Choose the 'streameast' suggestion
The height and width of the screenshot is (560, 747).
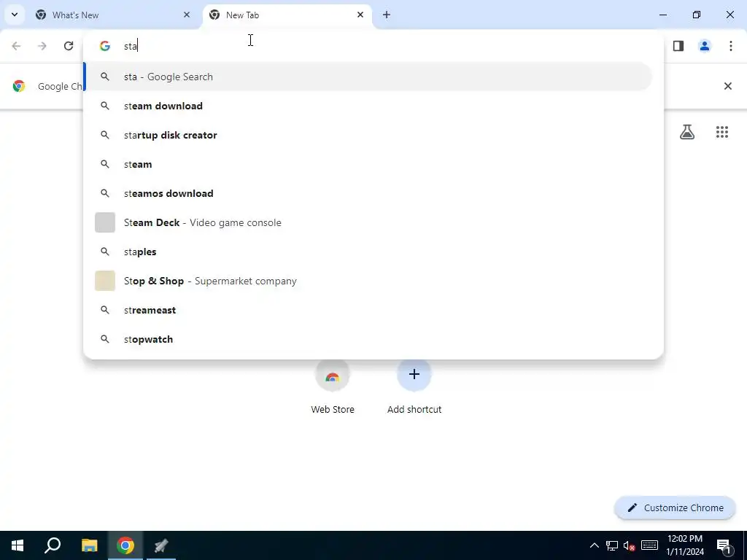coord(368,309)
